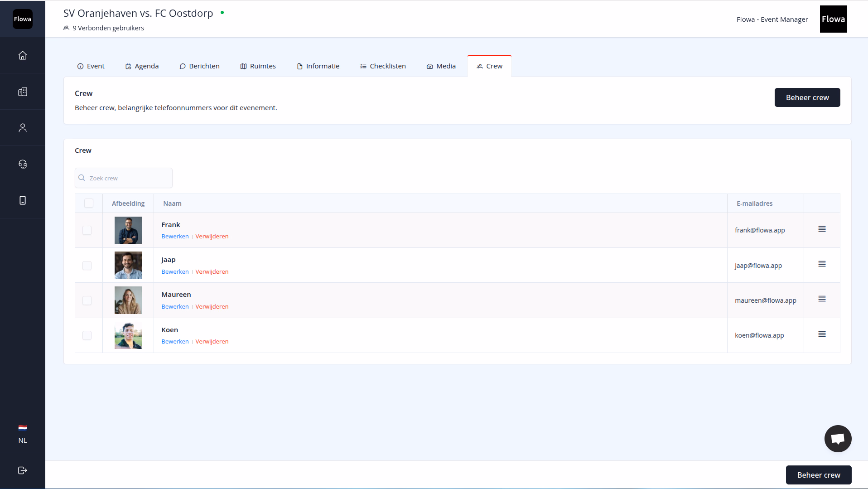Click the top Beheer crew button
Image resolution: width=868 pixels, height=489 pixels.
pyautogui.click(x=807, y=97)
